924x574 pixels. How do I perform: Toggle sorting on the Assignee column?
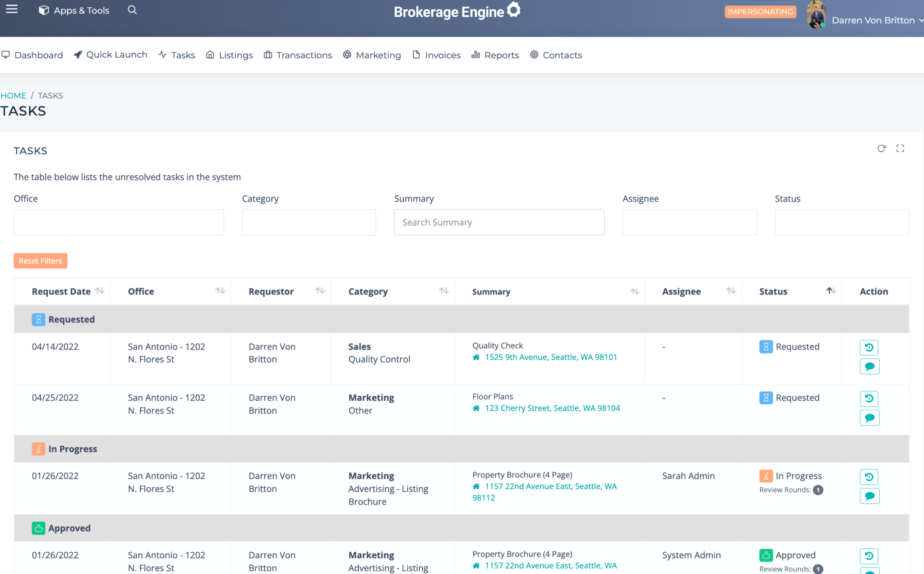pos(730,291)
